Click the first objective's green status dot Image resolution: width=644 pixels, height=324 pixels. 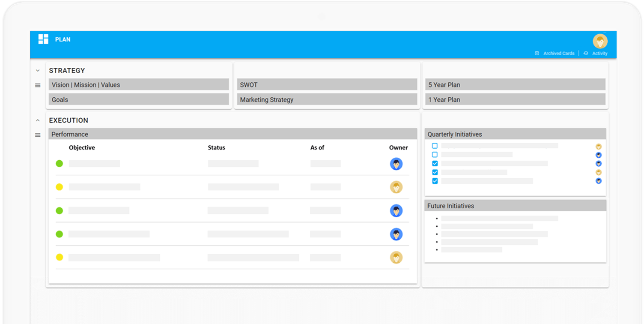click(60, 164)
